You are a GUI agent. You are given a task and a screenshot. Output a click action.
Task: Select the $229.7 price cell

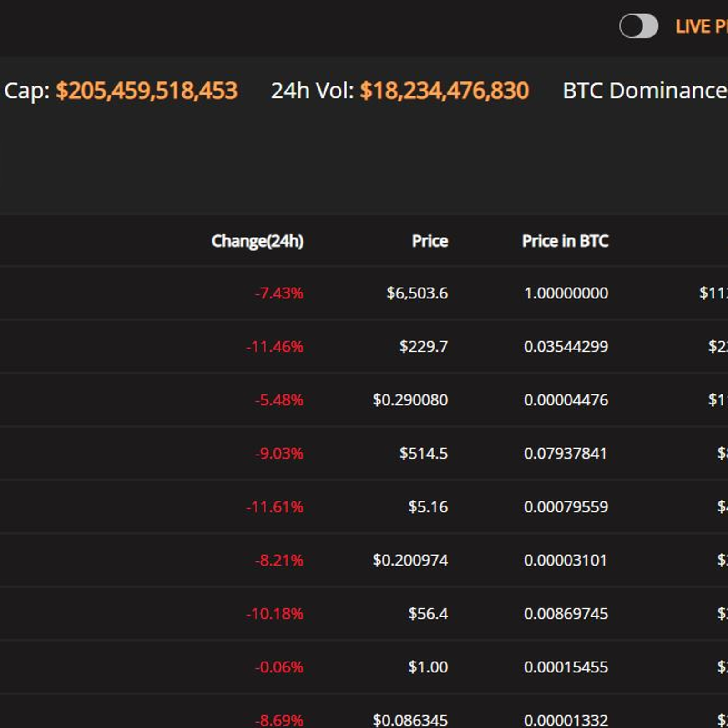pyautogui.click(x=424, y=347)
